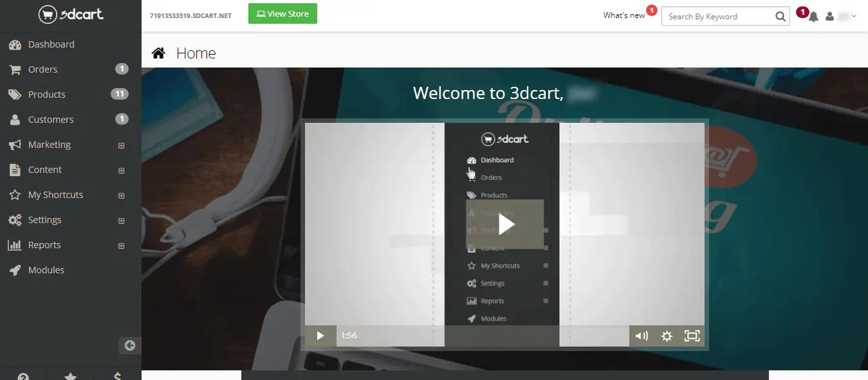Select the Marketing menu label

[x=50, y=145]
